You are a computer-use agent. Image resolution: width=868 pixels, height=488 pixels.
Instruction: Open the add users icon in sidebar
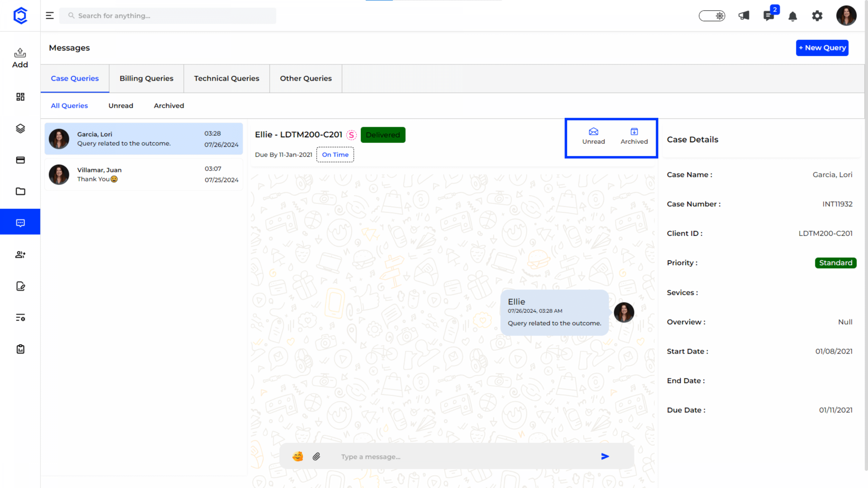(20, 255)
